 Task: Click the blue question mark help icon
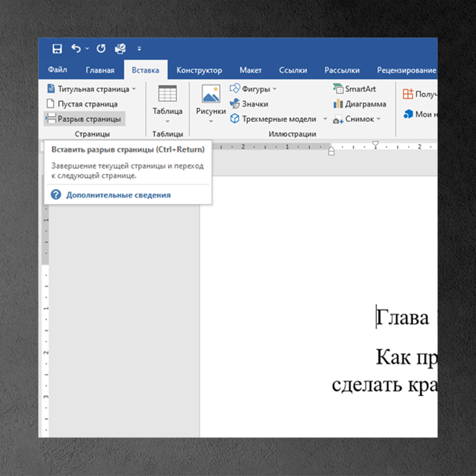pyautogui.click(x=56, y=195)
